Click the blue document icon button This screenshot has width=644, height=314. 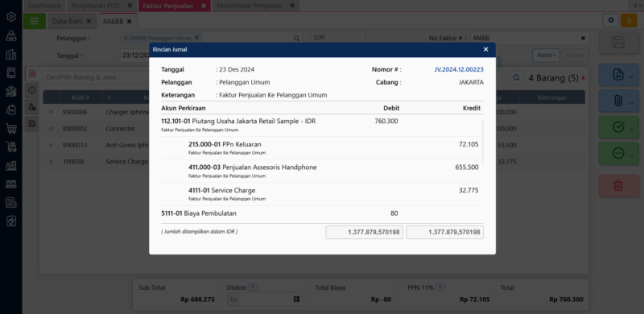coord(617,74)
